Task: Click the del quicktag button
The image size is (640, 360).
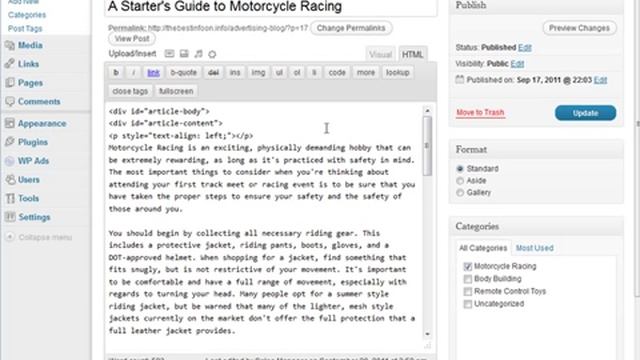Action: (213, 73)
